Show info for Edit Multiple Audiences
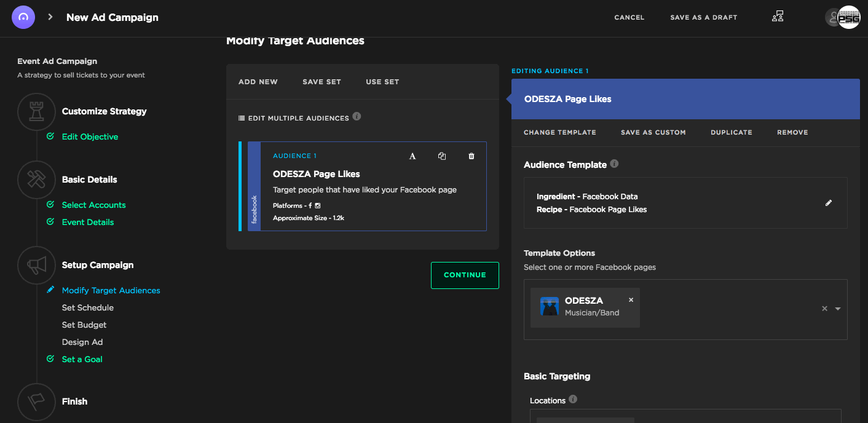The height and width of the screenshot is (423, 868). (x=357, y=116)
